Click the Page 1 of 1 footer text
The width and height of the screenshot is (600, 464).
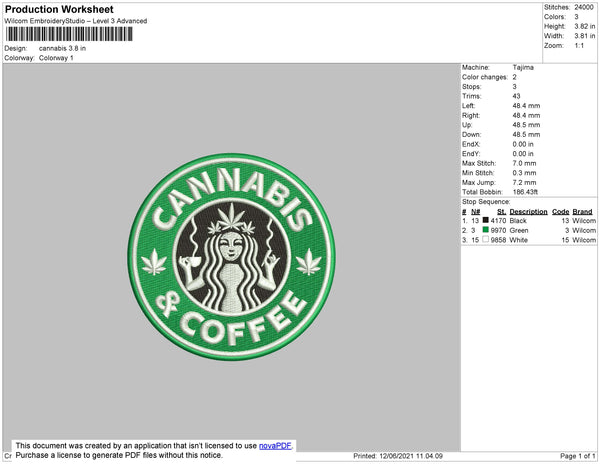click(x=577, y=456)
